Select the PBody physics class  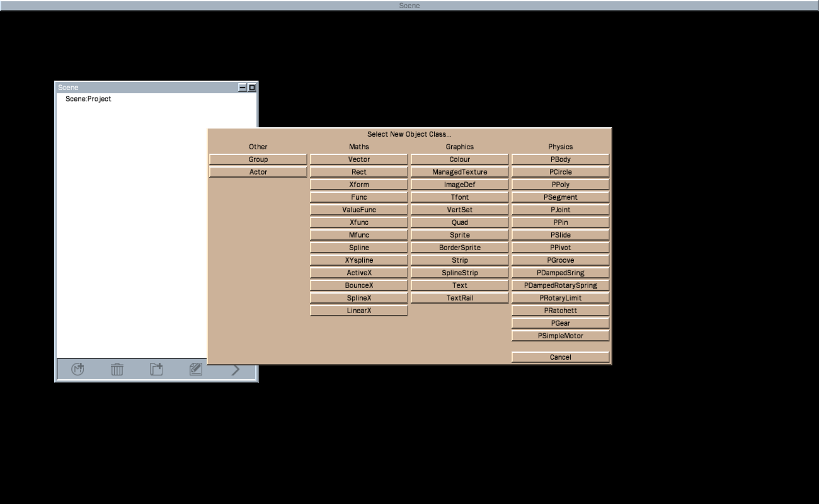560,159
